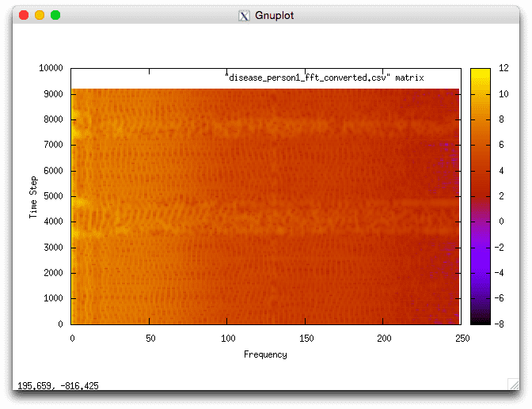
Task: Click the color bar label 12
Action: coord(503,68)
